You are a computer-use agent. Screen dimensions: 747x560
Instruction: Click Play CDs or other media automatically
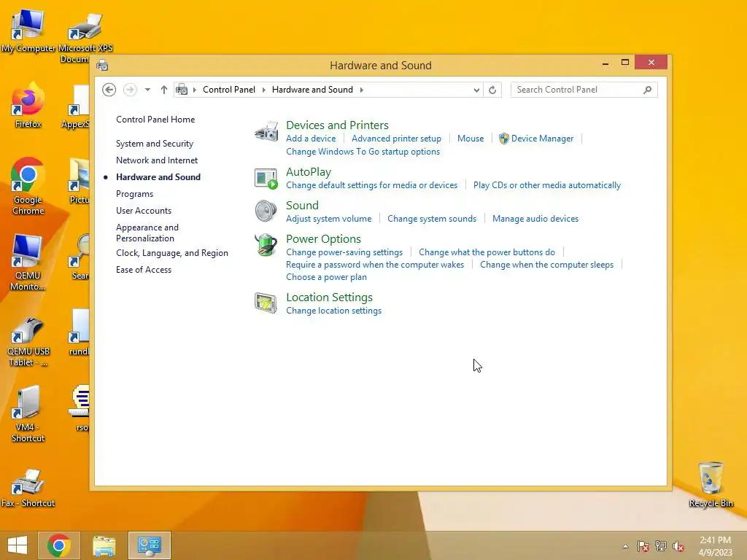547,185
